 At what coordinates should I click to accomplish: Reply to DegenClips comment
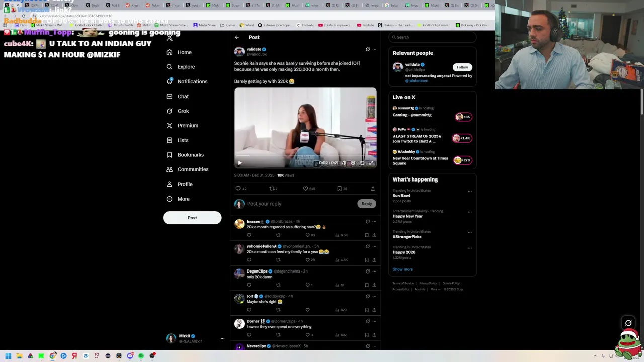[x=249, y=285]
